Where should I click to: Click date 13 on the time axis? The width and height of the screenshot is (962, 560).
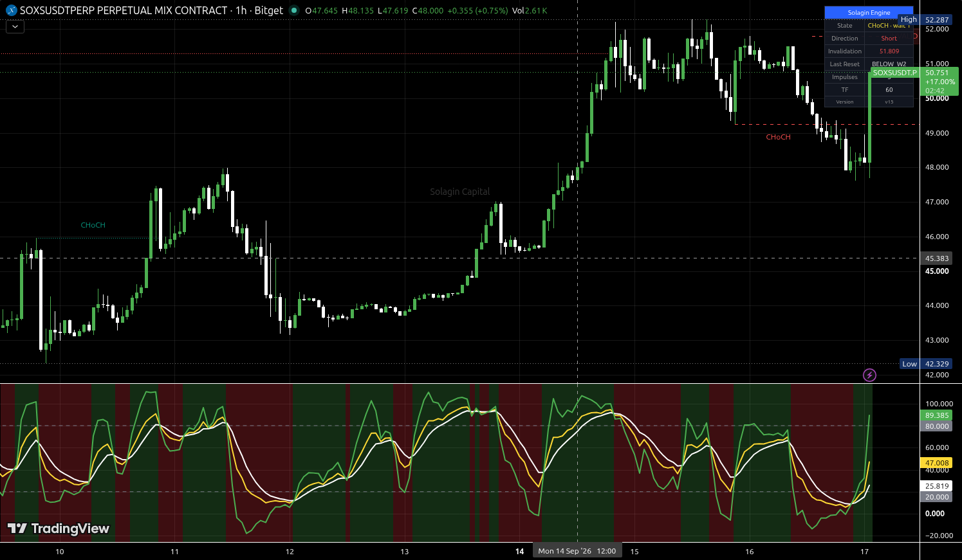coord(405,552)
